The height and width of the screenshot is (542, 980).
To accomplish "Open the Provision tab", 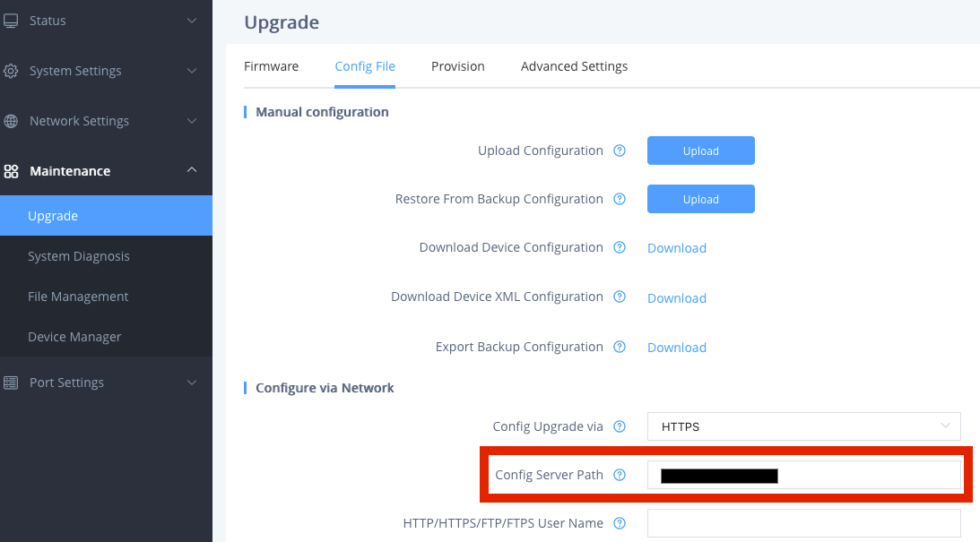I will tap(457, 66).
